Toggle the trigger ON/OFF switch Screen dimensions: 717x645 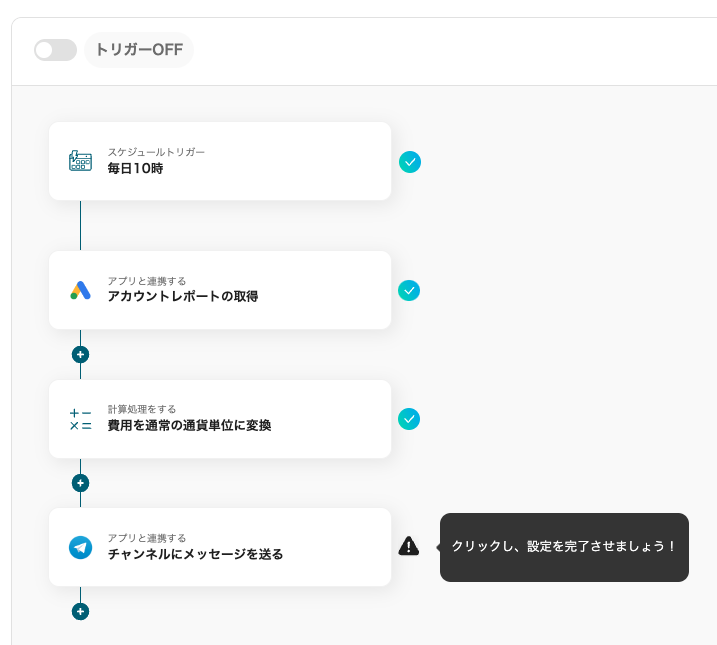(x=55, y=50)
